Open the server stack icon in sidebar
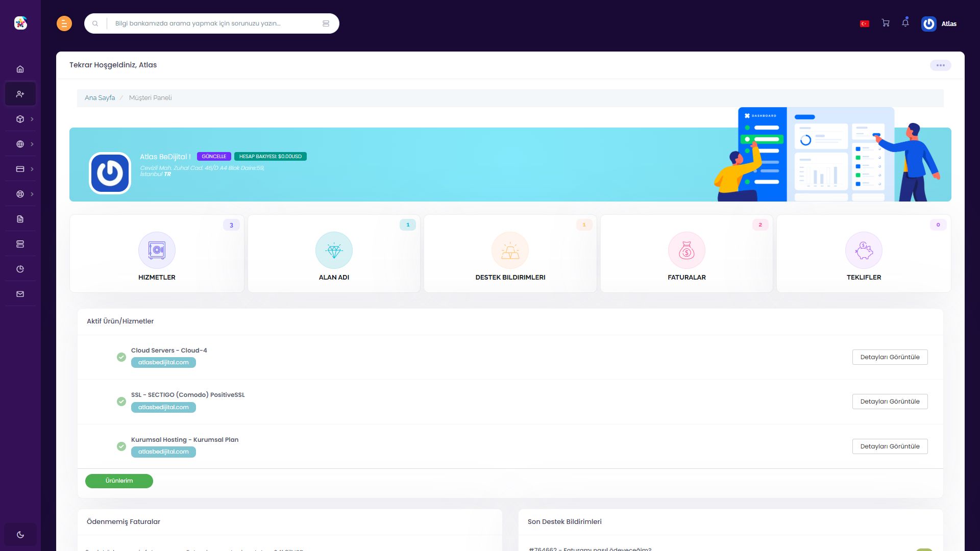980x551 pixels. 20,244
